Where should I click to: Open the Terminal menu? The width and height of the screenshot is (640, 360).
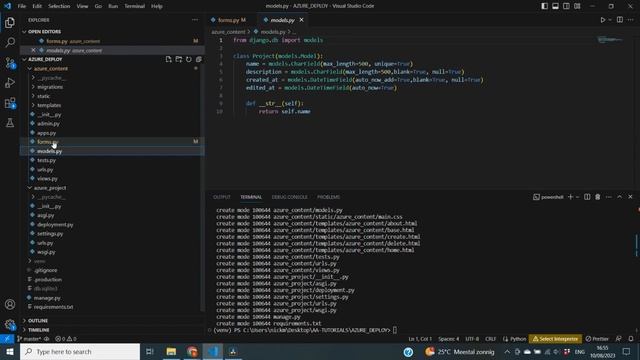pyautogui.click(x=134, y=6)
